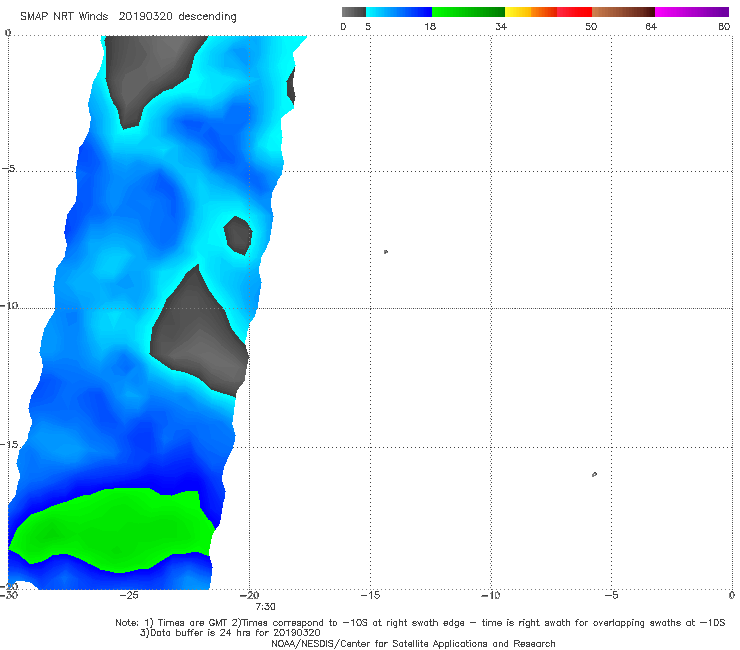Click the color bar tick label "5"
740x650 pixels.
(x=368, y=27)
